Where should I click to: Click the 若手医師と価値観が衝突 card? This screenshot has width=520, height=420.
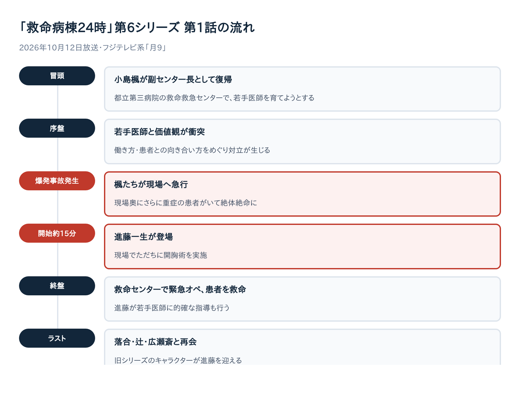[302, 141]
